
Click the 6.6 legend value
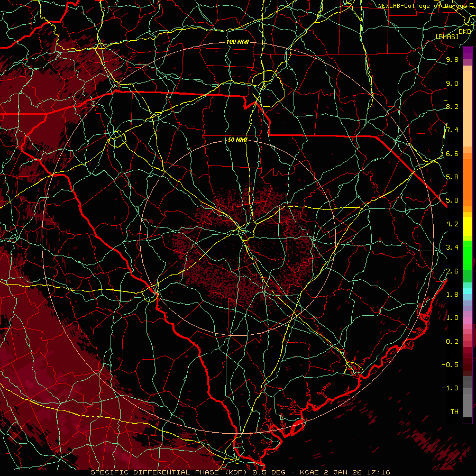(452, 153)
